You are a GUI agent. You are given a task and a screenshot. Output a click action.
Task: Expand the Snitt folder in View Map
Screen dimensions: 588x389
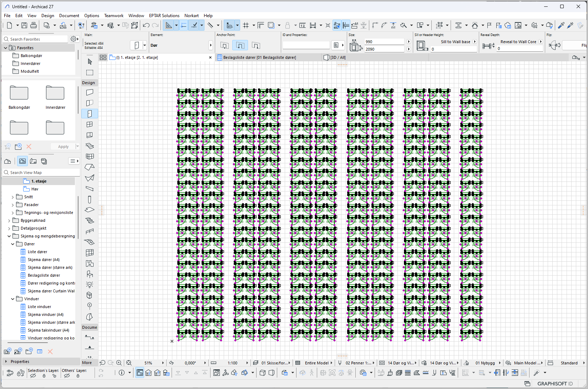tap(13, 197)
